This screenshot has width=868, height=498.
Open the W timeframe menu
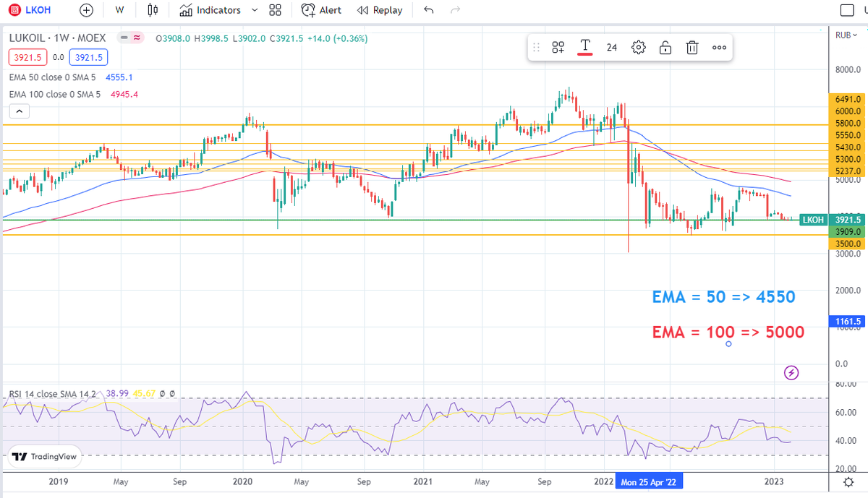pyautogui.click(x=119, y=10)
